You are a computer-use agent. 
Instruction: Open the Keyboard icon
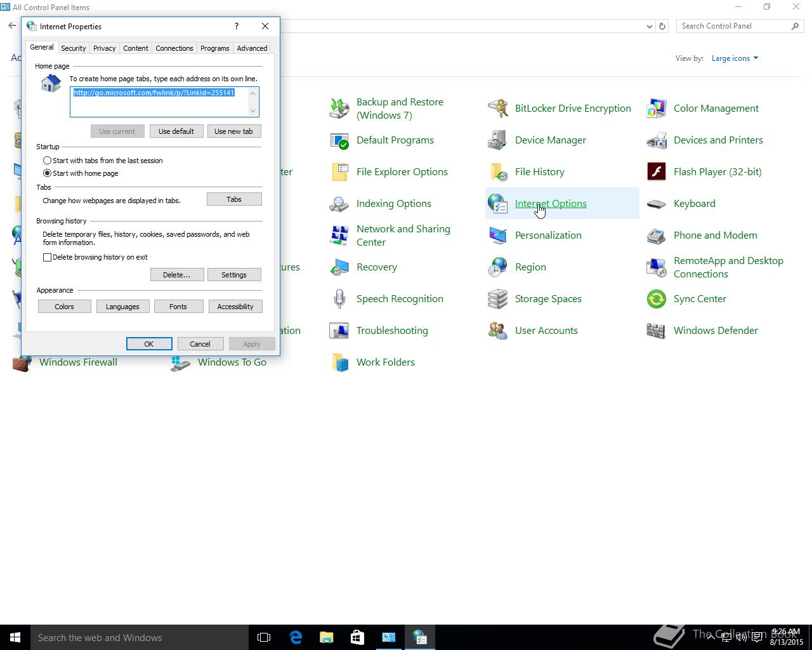click(x=657, y=204)
